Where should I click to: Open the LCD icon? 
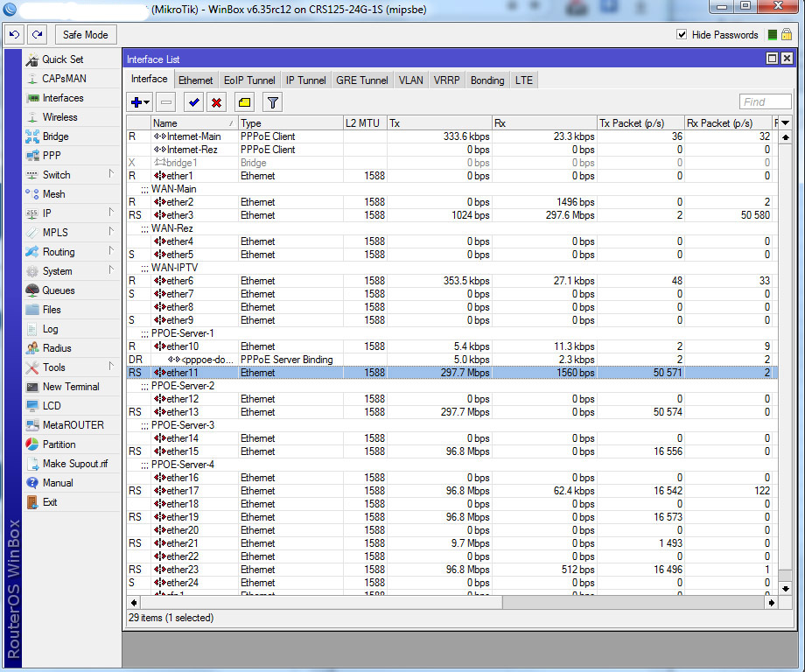pos(31,406)
